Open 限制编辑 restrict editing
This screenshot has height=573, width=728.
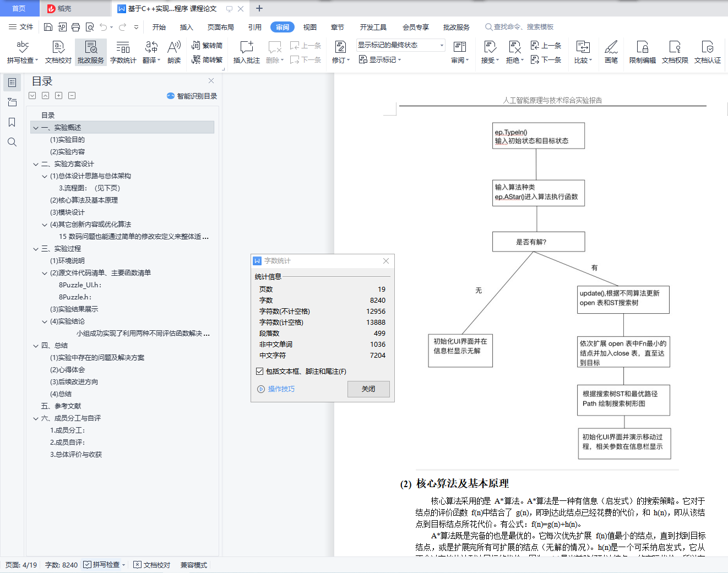pyautogui.click(x=643, y=52)
